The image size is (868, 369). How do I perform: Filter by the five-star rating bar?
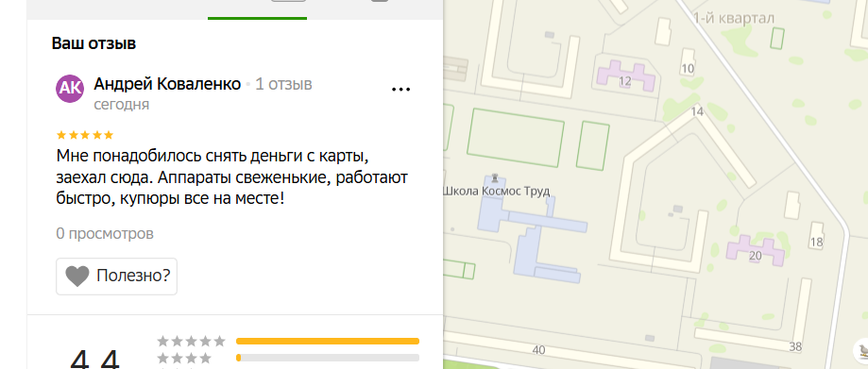point(328,341)
